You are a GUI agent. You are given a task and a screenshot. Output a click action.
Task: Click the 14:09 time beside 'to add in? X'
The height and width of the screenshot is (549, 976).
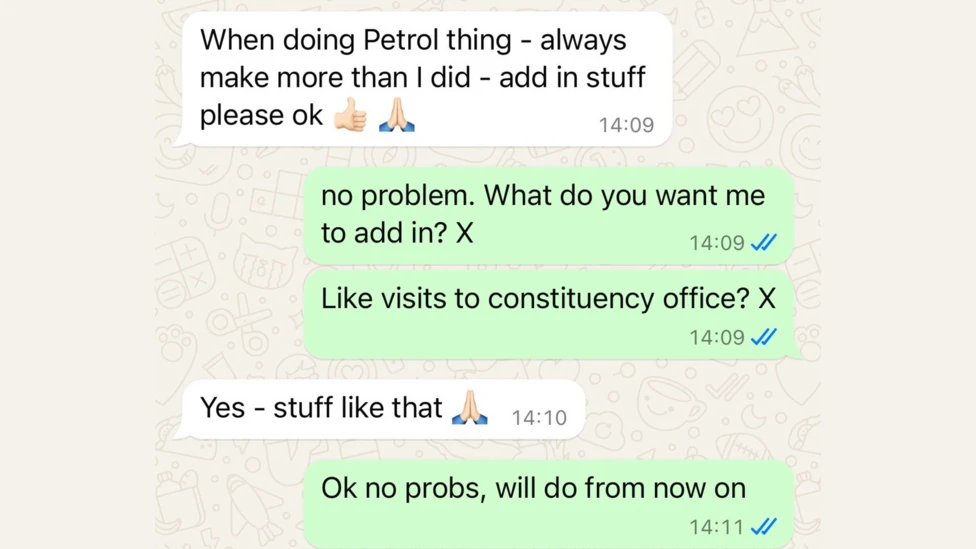click(x=716, y=243)
